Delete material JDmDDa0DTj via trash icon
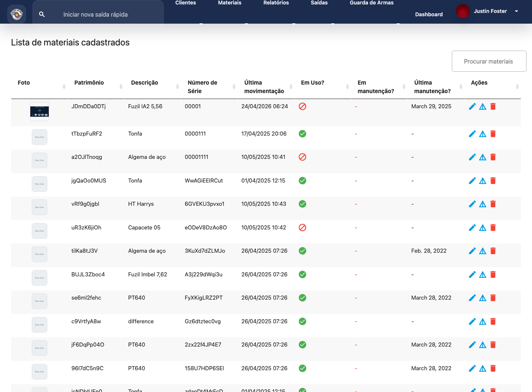Viewport: 532px width, 392px height. [x=493, y=106]
